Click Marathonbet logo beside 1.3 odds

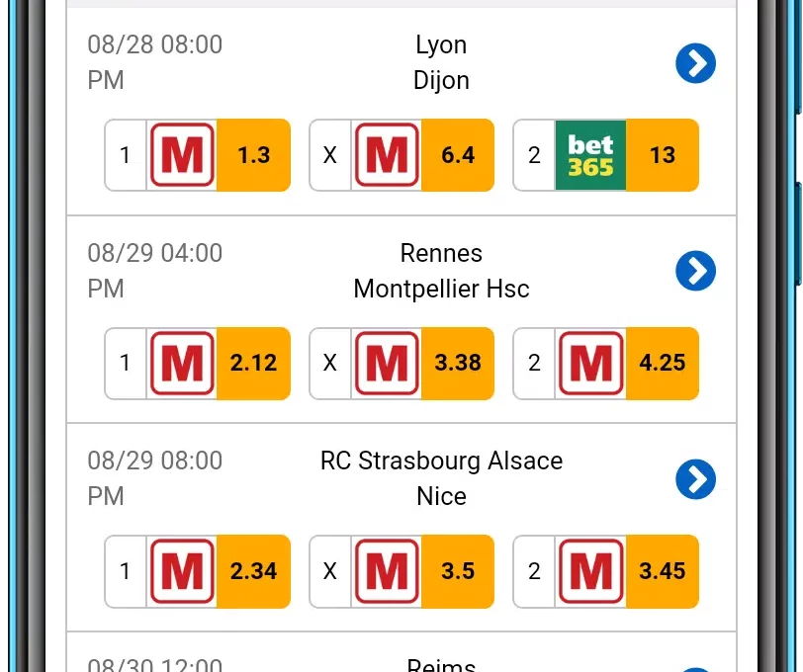pyautogui.click(x=182, y=155)
